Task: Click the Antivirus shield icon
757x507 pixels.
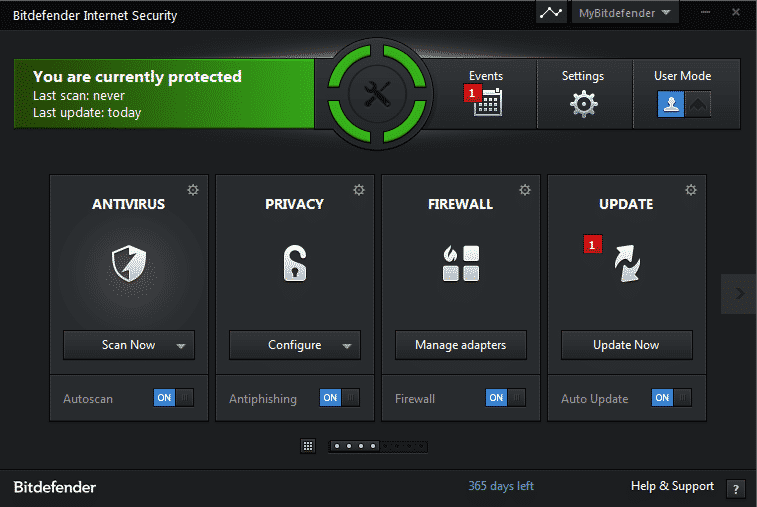Action: [x=129, y=263]
